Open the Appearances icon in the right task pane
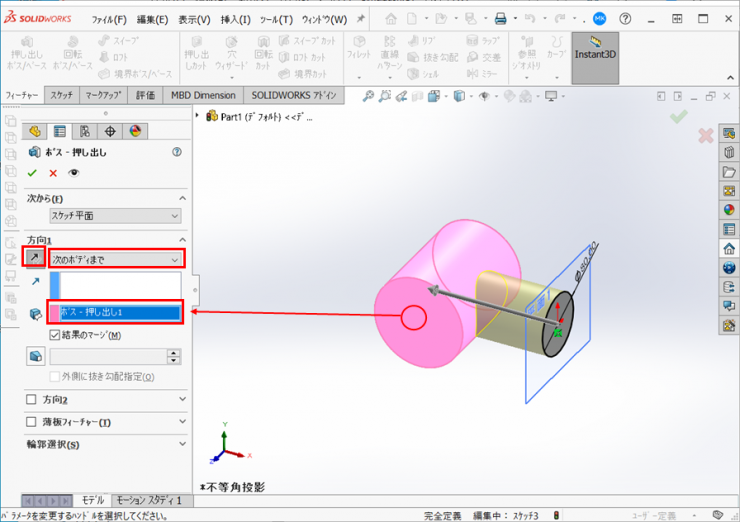This screenshot has width=740, height=522. pos(729,210)
